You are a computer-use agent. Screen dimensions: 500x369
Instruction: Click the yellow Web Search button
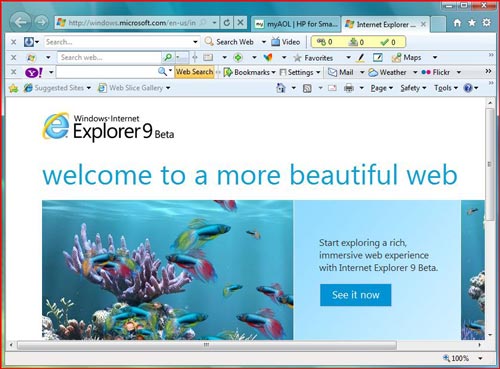pyautogui.click(x=194, y=72)
